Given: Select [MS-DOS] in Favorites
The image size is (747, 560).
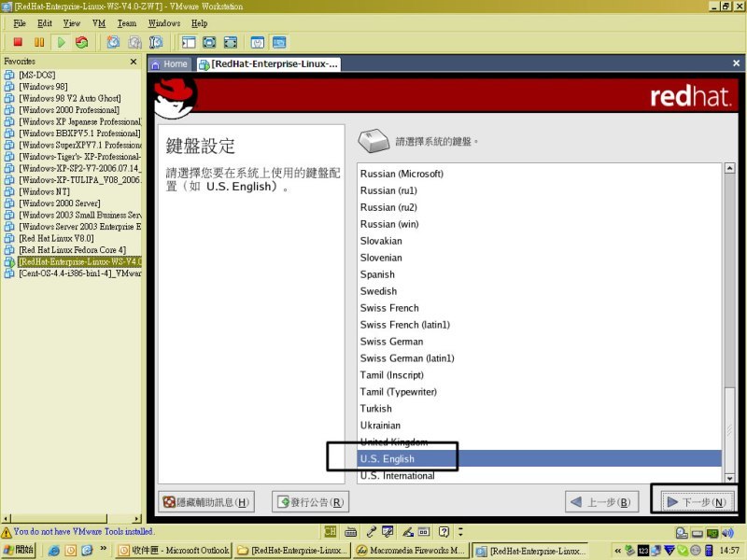Looking at the screenshot, I should point(36,75).
